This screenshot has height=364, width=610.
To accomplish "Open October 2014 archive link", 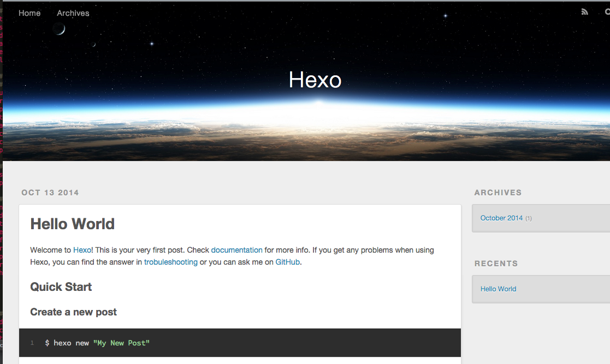I will [x=501, y=218].
